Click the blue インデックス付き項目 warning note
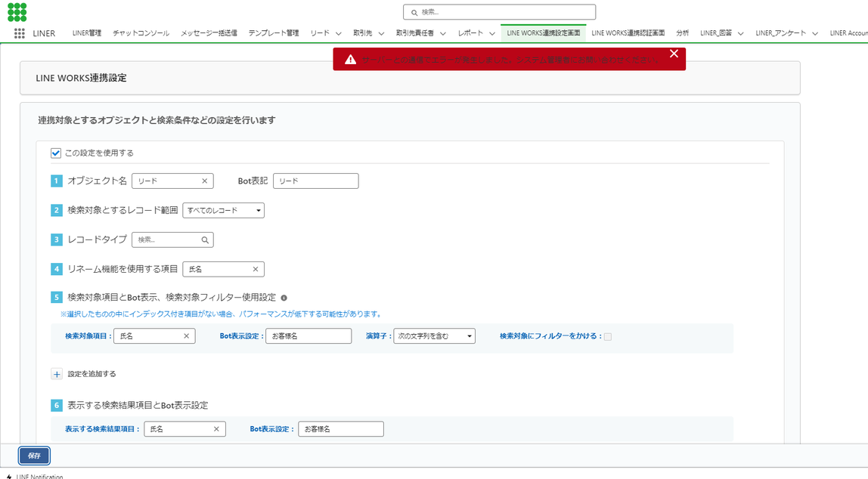This screenshot has height=479, width=868. [222, 314]
